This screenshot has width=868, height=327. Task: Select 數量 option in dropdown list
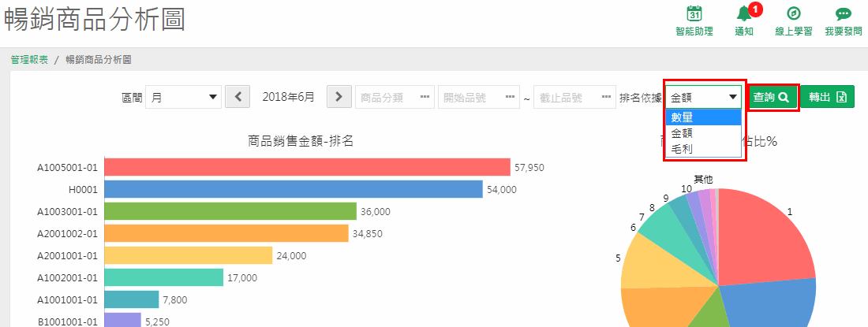tap(703, 117)
